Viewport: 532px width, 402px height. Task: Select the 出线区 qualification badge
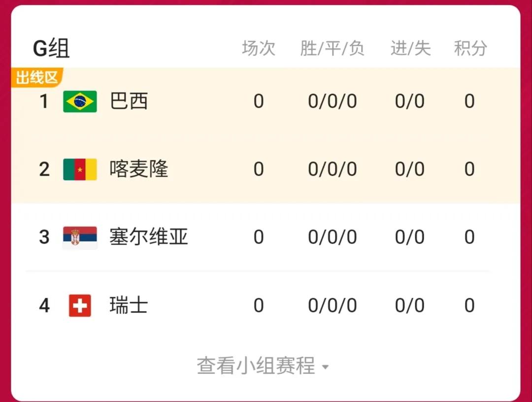pos(35,77)
